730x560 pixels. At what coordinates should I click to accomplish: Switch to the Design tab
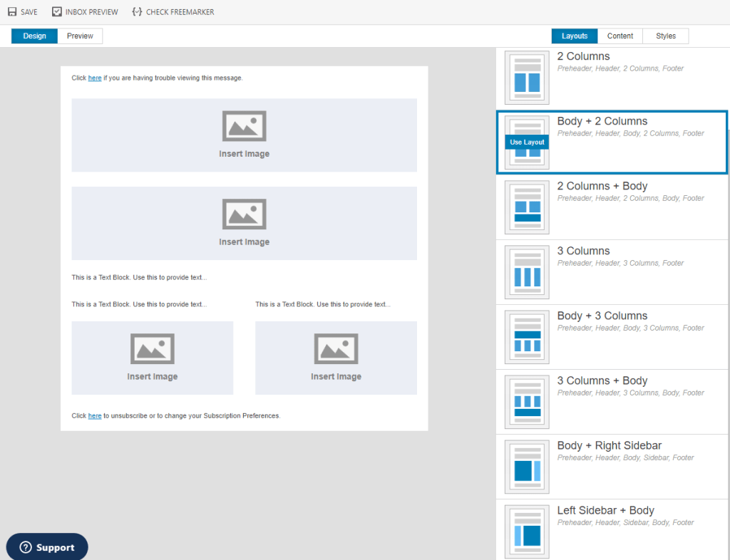(x=34, y=36)
